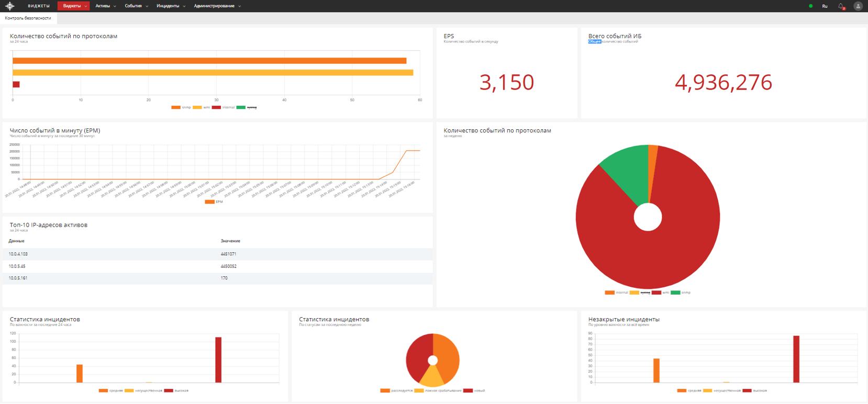
Task: Click the green connection status indicator
Action: 810,6
